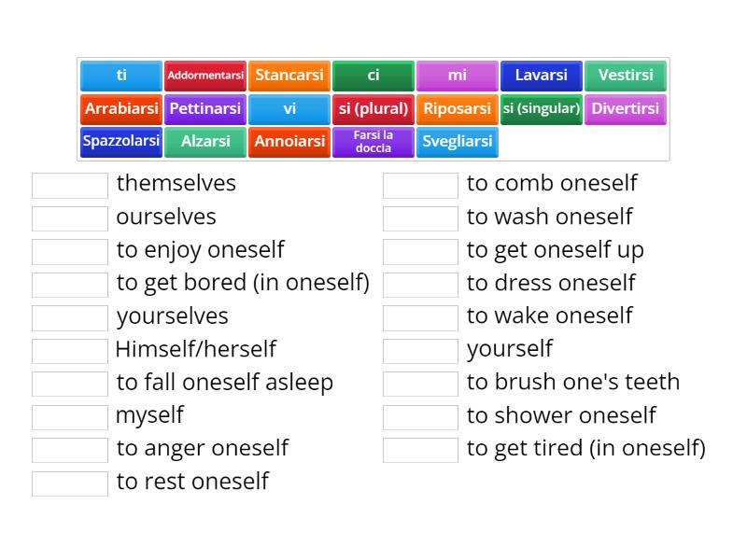Click the Spazzolarsi tile
This screenshot has width=747, height=560.
[121, 142]
